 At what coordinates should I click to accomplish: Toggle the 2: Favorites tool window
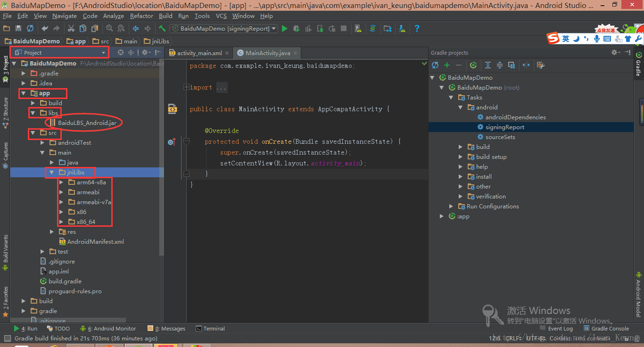pos(6,302)
